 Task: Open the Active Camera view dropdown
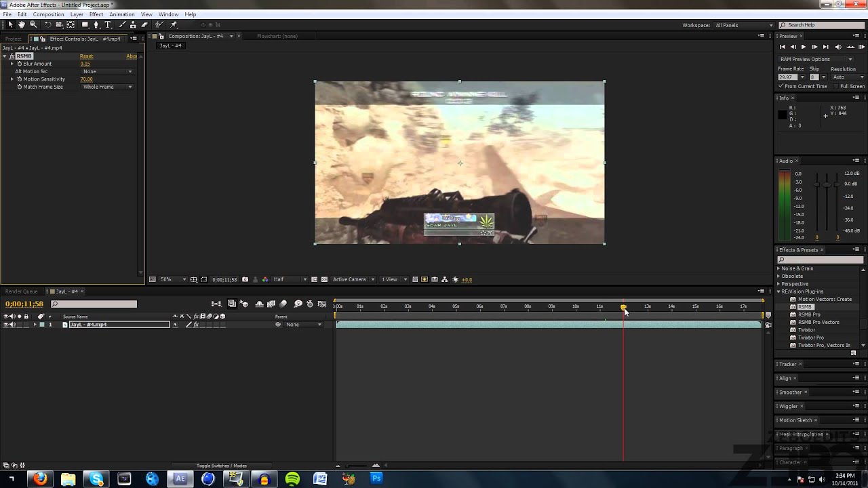click(353, 279)
